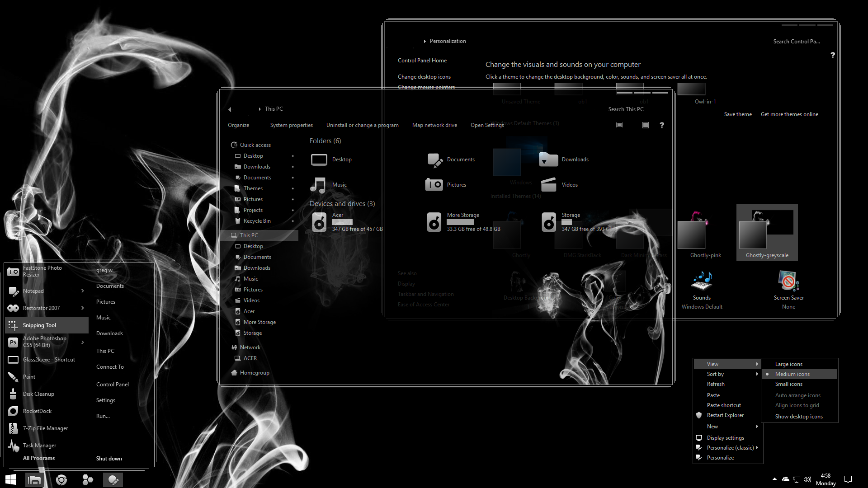Screen dimensions: 868x488
Task: Click the Snipping Tool in Start menu
Action: coord(39,325)
